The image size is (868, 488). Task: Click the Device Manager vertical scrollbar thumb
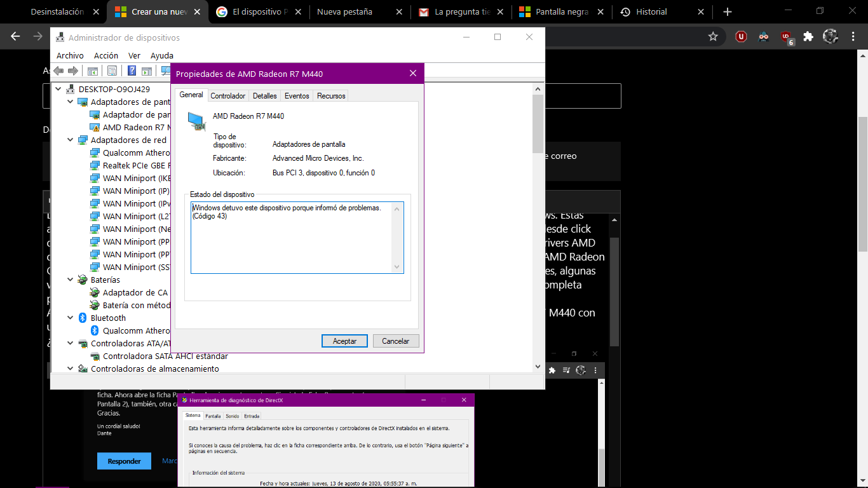[538, 124]
